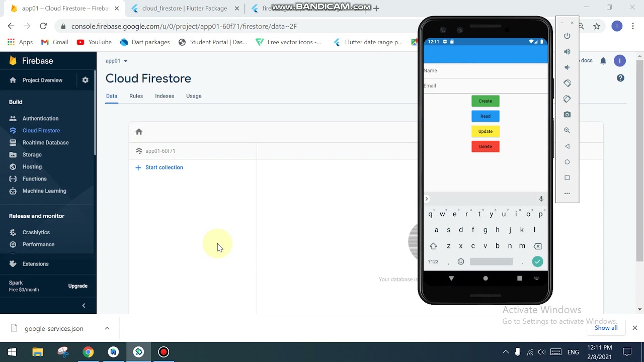The height and width of the screenshot is (362, 644).
Task: Open Firebase help question mark icon
Action: click(620, 78)
